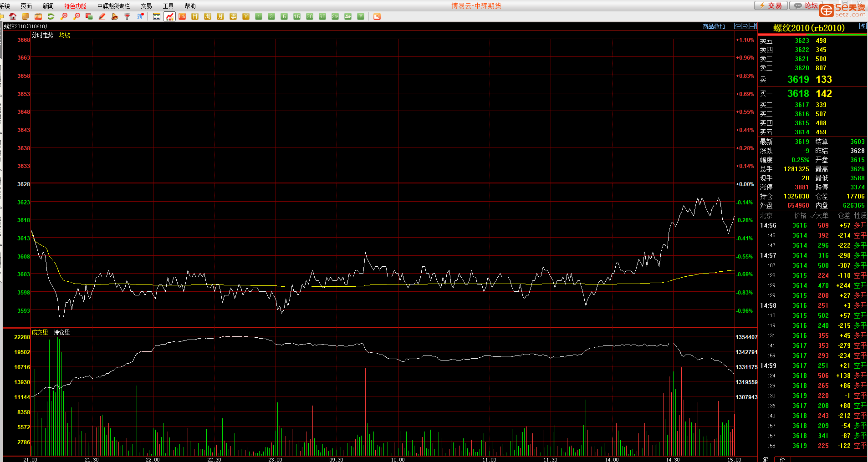Click the red-green buy/sell ratio bar
This screenshot has height=462, width=868.
(x=812, y=35)
